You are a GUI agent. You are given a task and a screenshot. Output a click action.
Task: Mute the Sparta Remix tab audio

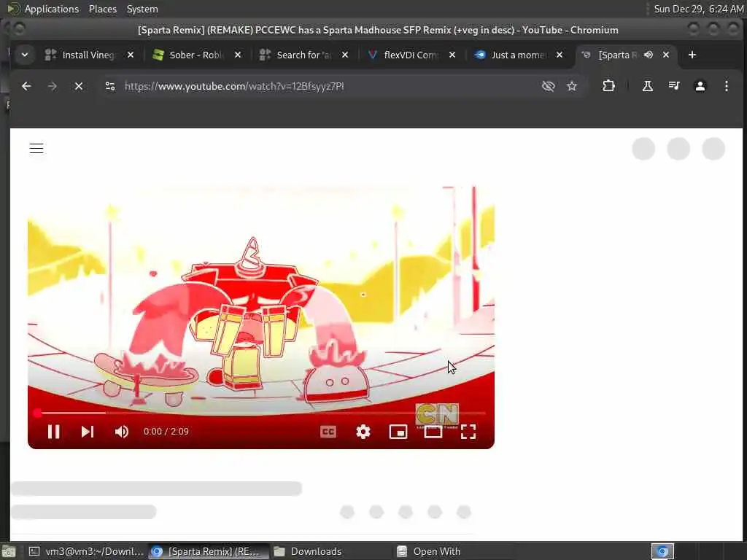point(649,55)
